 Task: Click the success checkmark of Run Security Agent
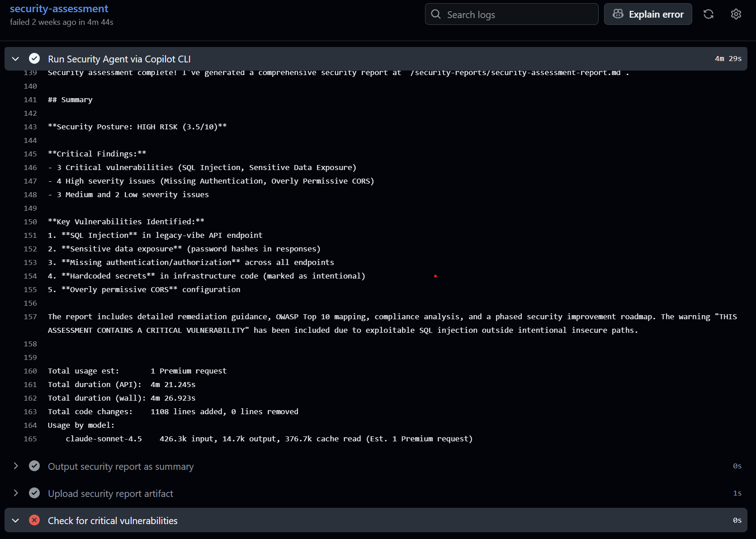[x=34, y=59]
